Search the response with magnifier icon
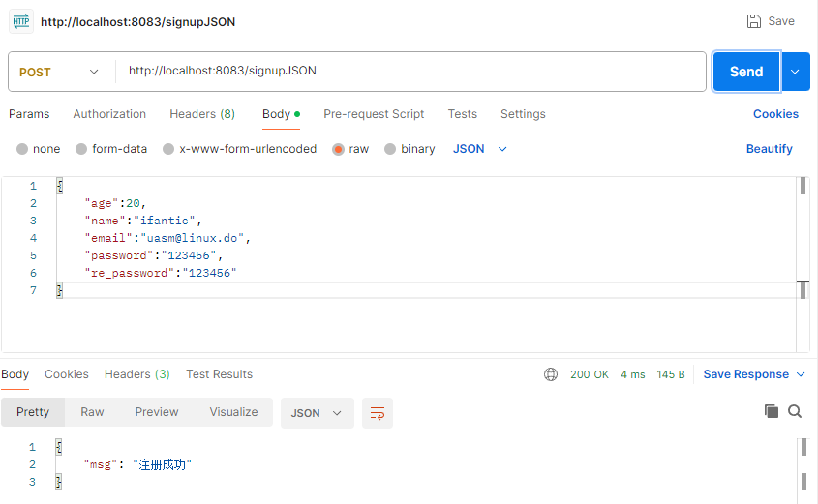Viewport: 818px width, 504px height. (795, 411)
